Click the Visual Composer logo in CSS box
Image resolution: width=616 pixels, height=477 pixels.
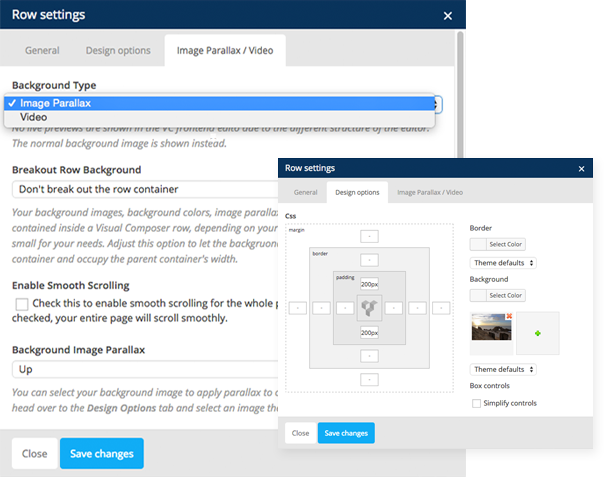369,308
